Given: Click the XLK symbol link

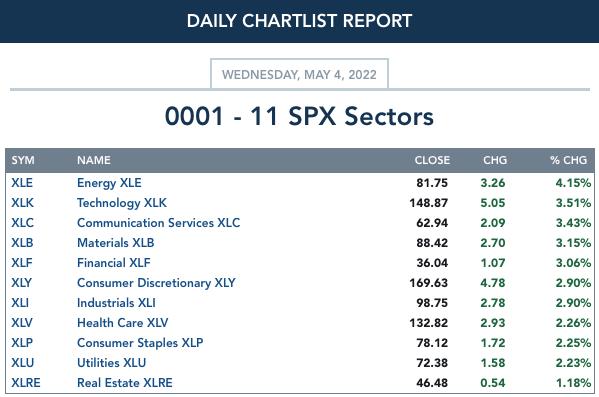Looking at the screenshot, I should pos(22,203).
